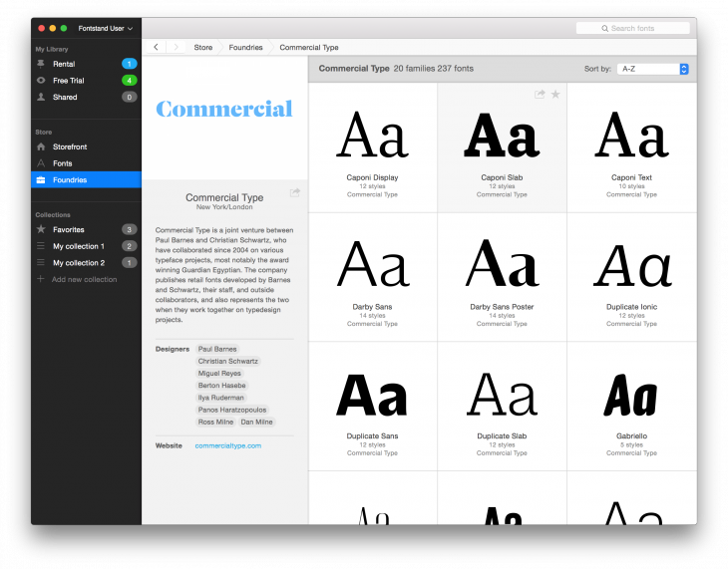Click share icon on Caponi Slab tile

tap(540, 95)
